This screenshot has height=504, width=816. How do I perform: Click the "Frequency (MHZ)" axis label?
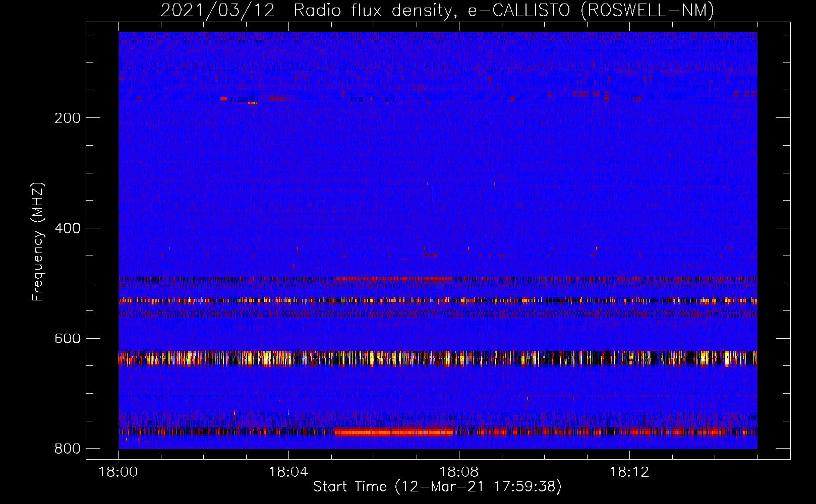(x=38, y=241)
